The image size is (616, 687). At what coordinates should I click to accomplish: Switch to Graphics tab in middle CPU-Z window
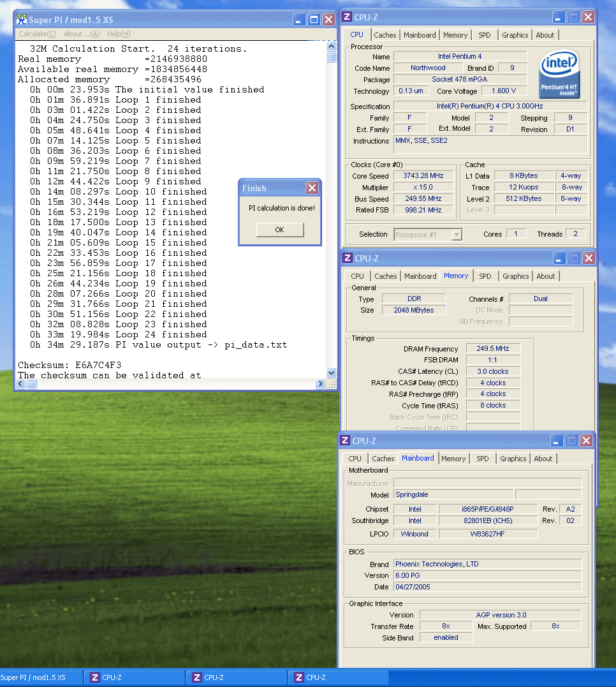[516, 276]
